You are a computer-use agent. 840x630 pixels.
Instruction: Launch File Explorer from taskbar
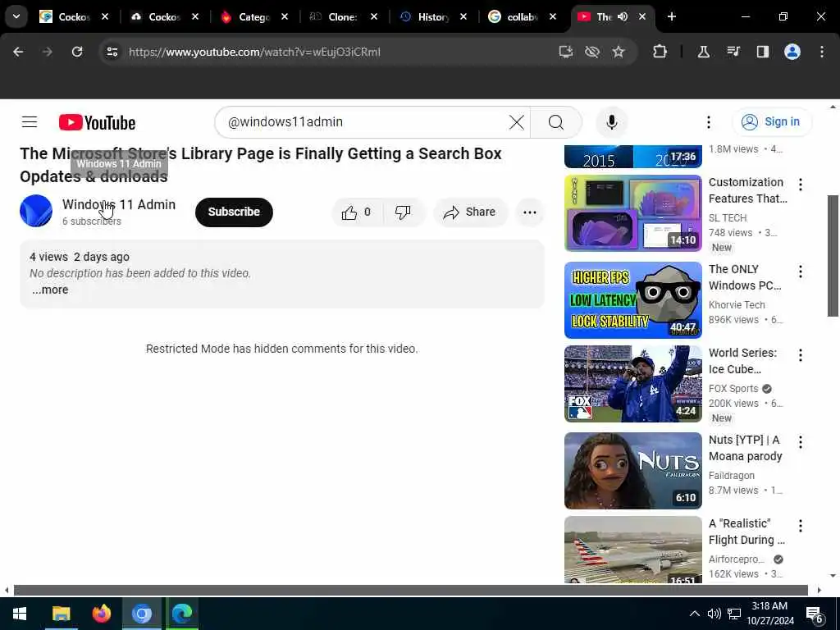point(61,614)
